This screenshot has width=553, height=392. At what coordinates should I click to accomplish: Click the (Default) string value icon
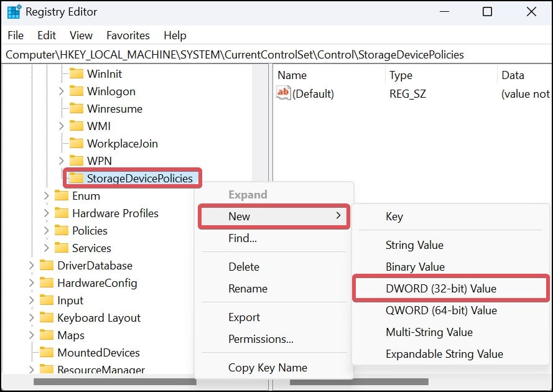[x=284, y=93]
